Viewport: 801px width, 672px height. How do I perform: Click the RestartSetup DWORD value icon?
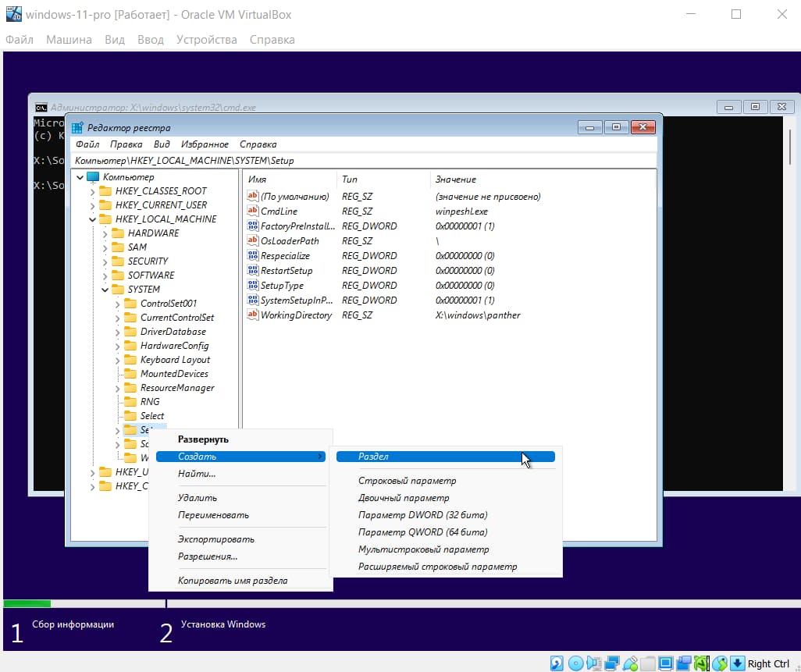click(x=252, y=270)
